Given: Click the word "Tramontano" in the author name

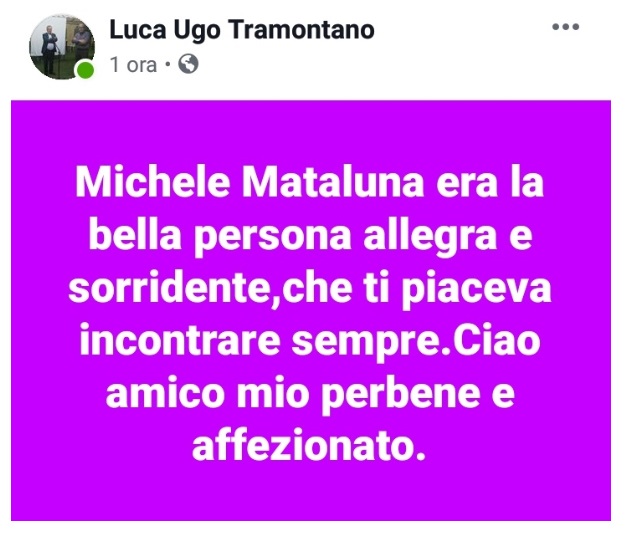Looking at the screenshot, I should [301, 30].
